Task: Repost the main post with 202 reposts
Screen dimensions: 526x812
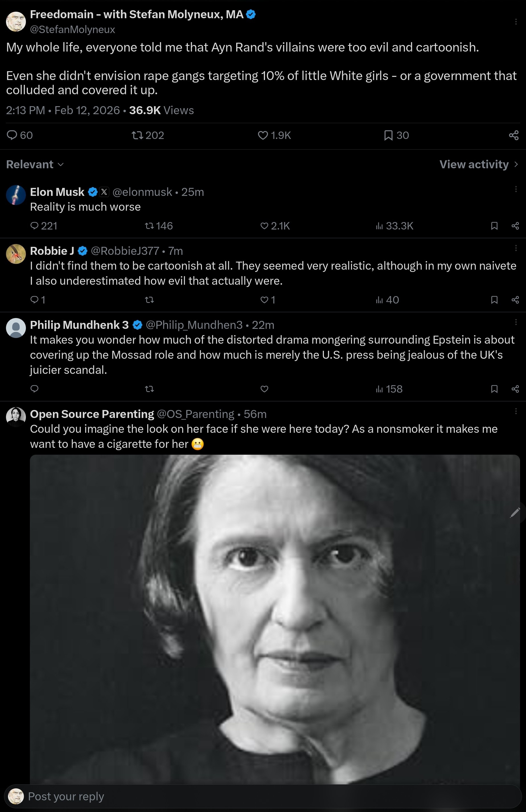Action: (137, 136)
